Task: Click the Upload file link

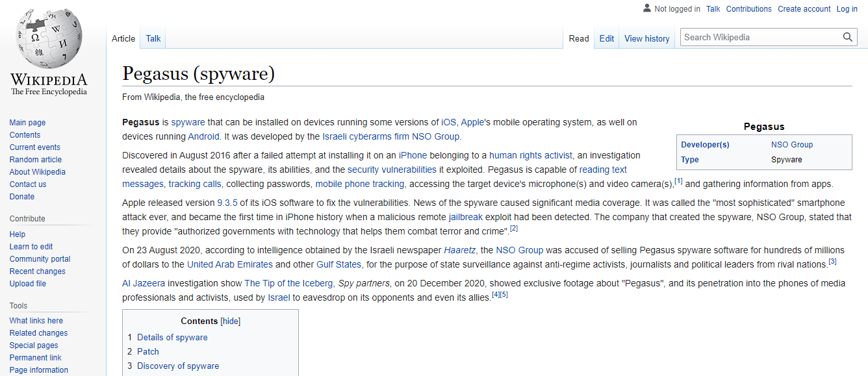Action: (28, 284)
